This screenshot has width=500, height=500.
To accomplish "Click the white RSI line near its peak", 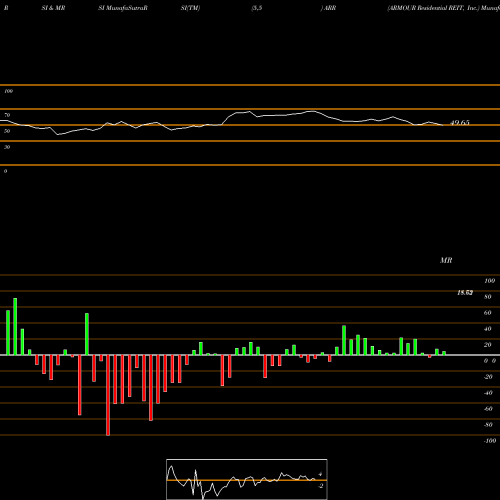I will click(312, 111).
